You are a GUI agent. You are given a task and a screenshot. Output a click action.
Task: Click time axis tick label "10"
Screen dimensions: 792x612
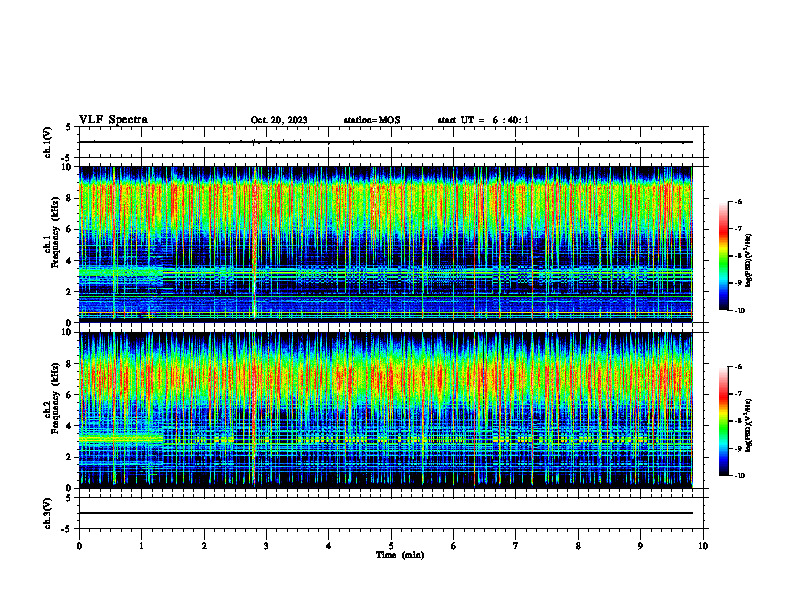click(x=703, y=546)
